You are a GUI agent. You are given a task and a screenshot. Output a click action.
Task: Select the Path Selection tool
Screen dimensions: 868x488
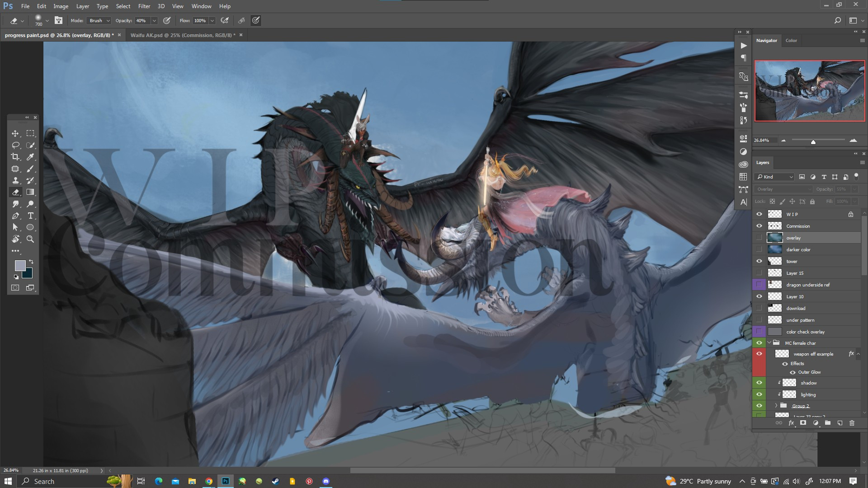tap(15, 228)
